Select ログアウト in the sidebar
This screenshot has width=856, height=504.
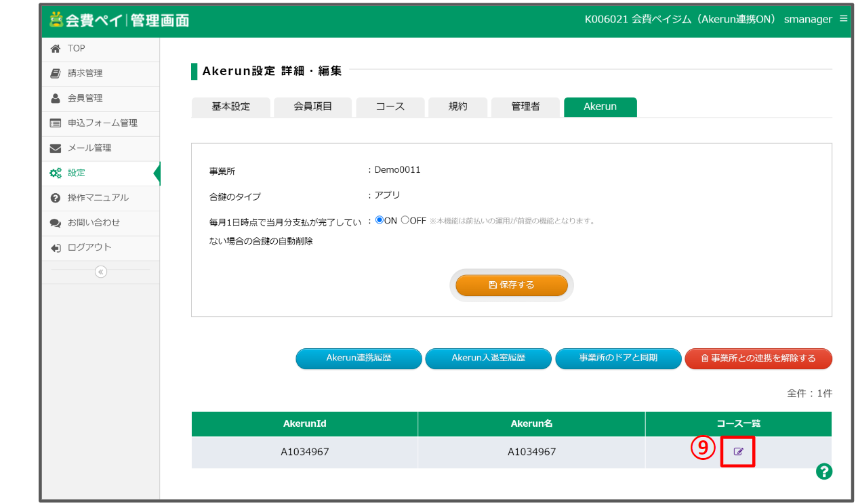pos(89,247)
